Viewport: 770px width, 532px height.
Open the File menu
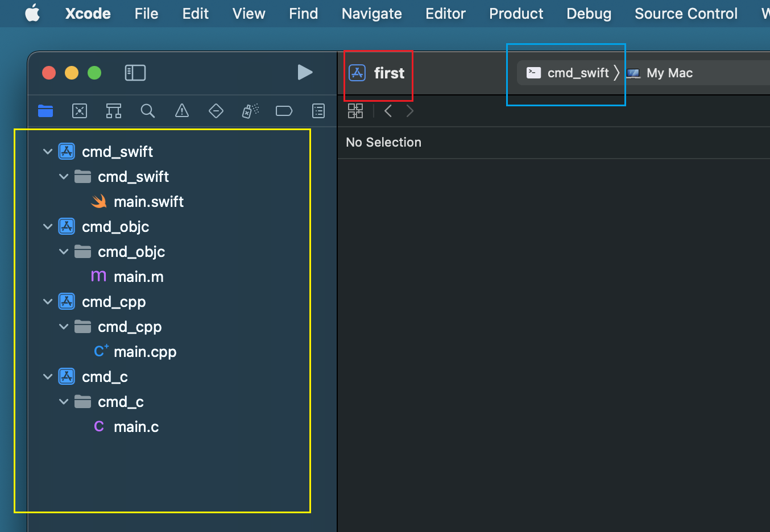(146, 14)
